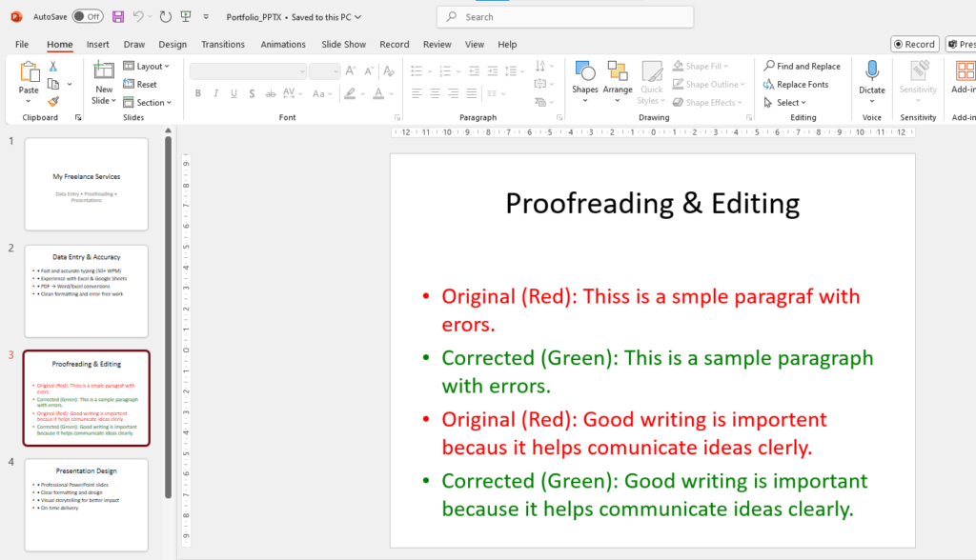Viewport: 976px width, 560px height.
Task: Toggle Italic formatting
Action: coord(216,93)
